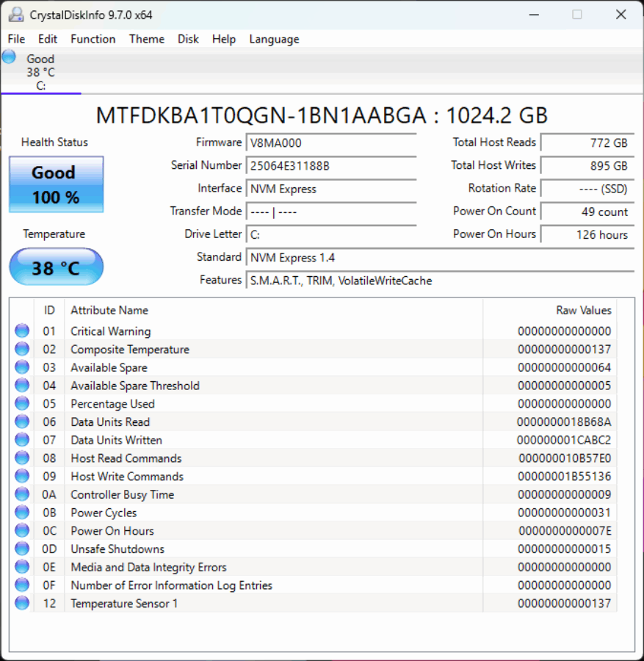Click the Drive Letter field C:
644x661 pixels.
click(331, 234)
